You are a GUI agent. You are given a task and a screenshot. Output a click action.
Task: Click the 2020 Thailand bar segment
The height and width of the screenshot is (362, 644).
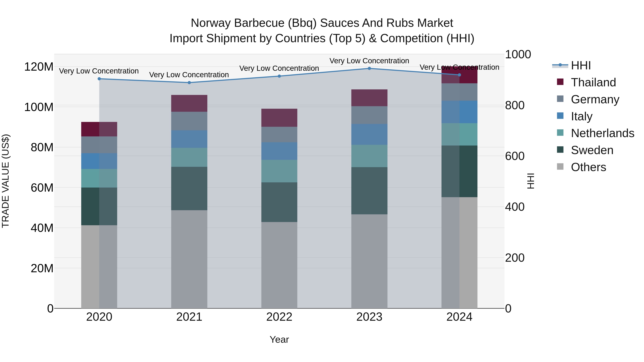pos(99,129)
